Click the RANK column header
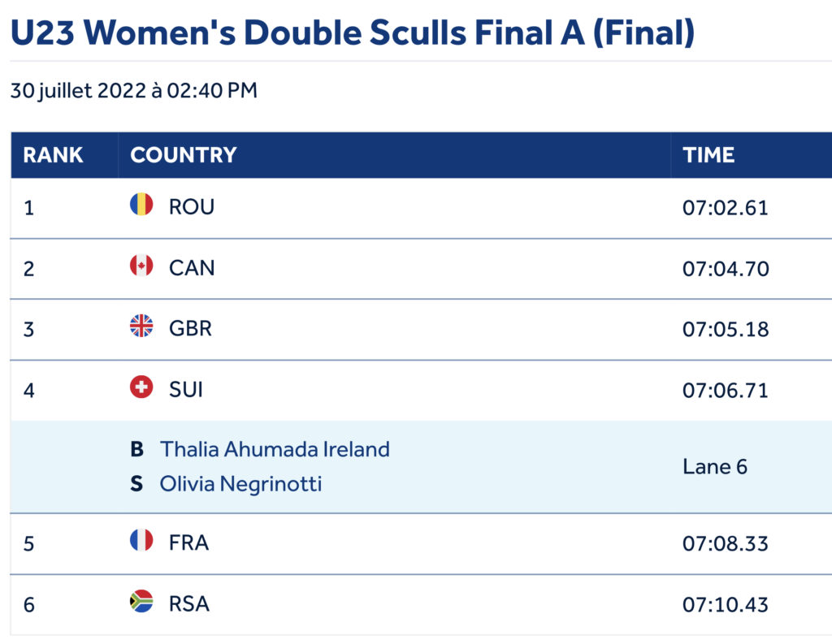 [53, 155]
